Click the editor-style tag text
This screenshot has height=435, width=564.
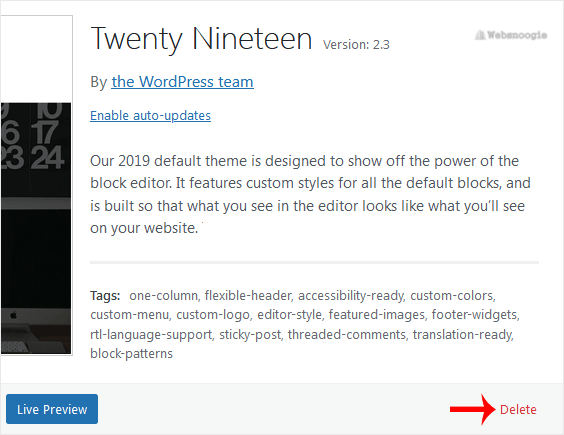tap(291, 315)
